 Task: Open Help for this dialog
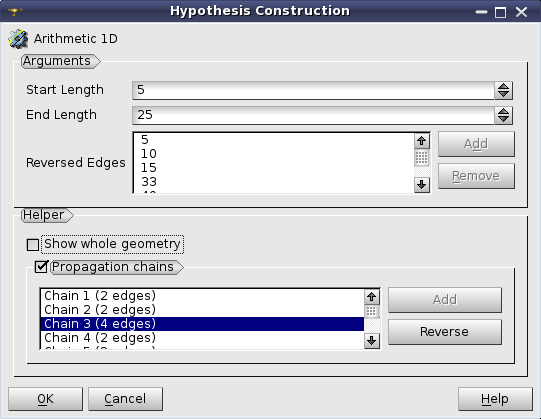click(x=495, y=399)
